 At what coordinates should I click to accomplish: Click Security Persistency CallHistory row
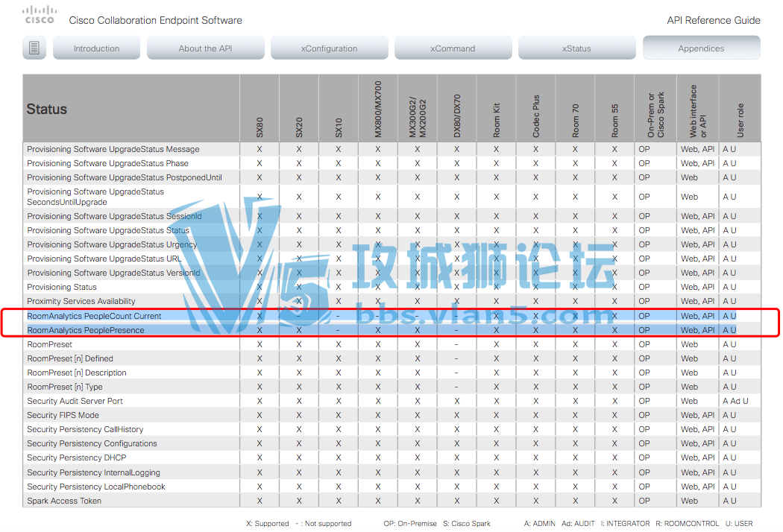tap(392, 429)
